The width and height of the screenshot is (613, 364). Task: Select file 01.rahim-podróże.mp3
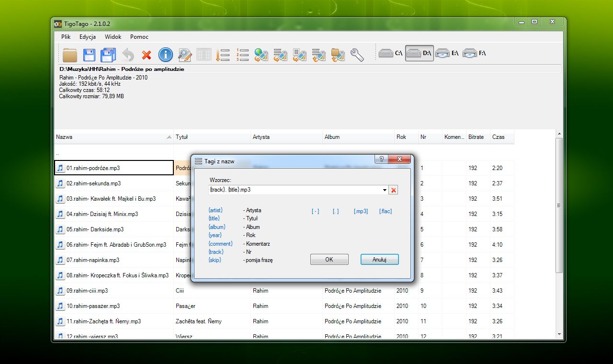pos(114,168)
